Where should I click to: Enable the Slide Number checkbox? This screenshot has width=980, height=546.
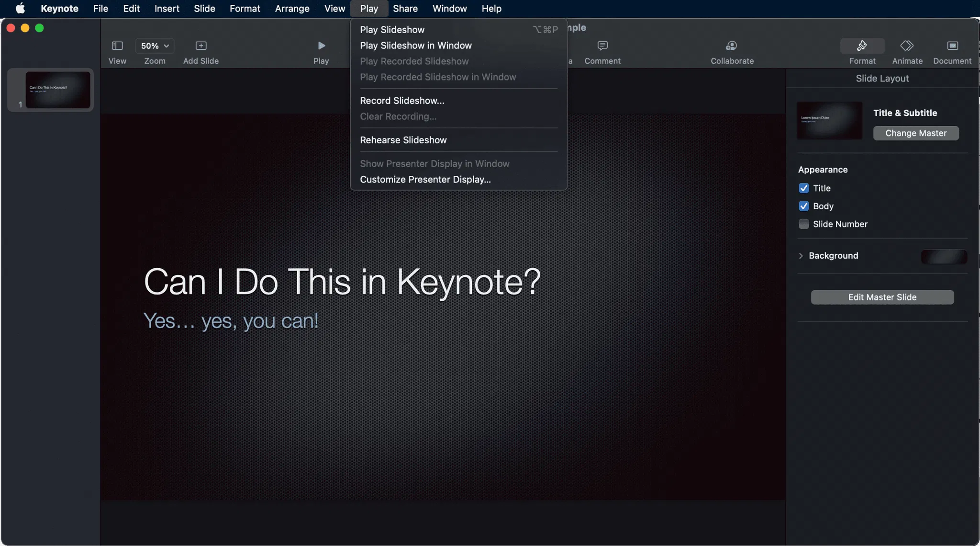[804, 224]
